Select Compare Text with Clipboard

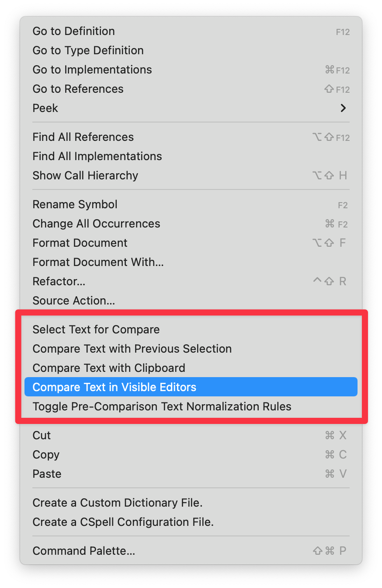pos(191,368)
